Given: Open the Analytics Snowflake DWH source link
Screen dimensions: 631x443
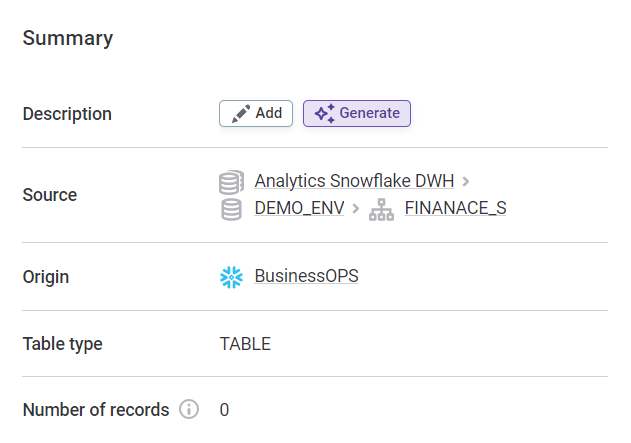Looking at the screenshot, I should tap(354, 182).
